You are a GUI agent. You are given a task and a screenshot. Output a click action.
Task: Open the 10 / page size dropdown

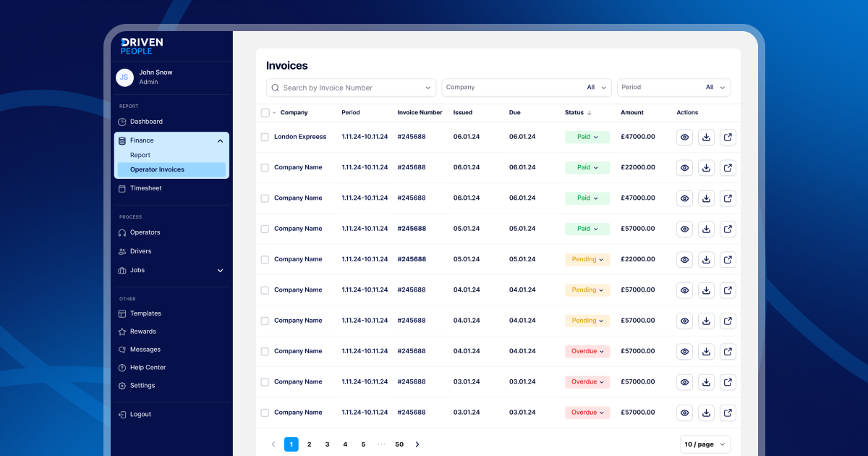[705, 444]
